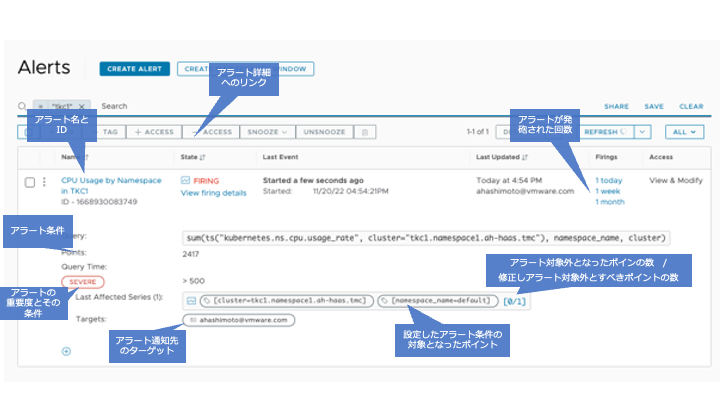Click the Firings column header
Screen dimensions: 720x405
(x=606, y=157)
